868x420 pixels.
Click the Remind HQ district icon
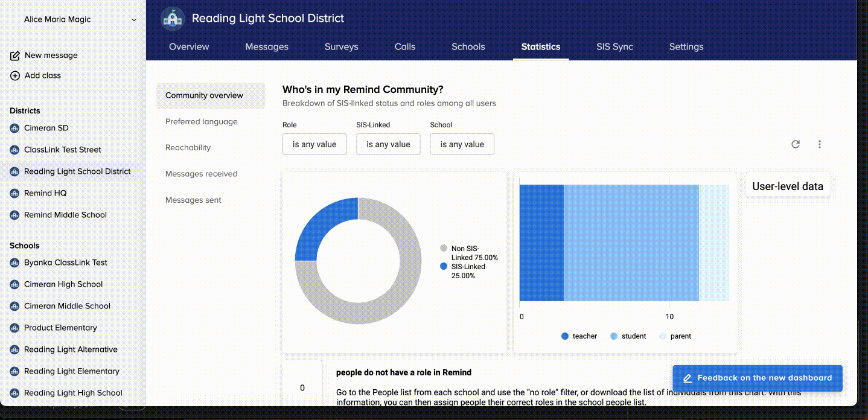click(x=14, y=193)
